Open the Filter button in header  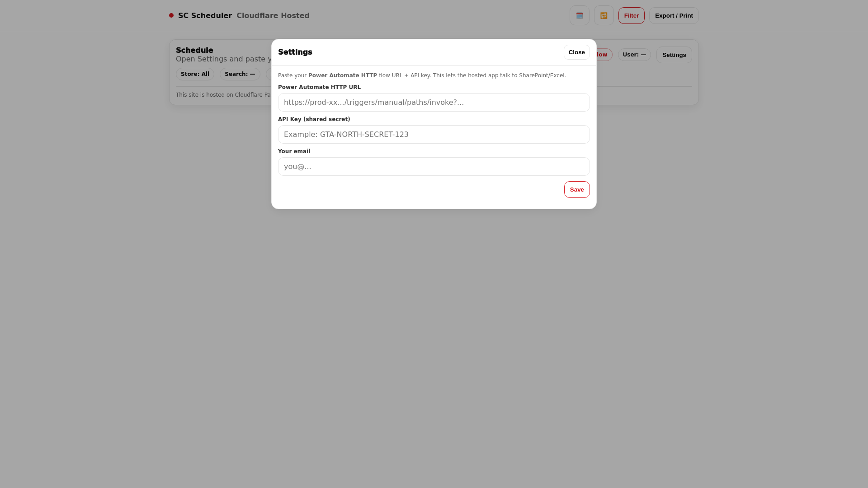pyautogui.click(x=631, y=15)
